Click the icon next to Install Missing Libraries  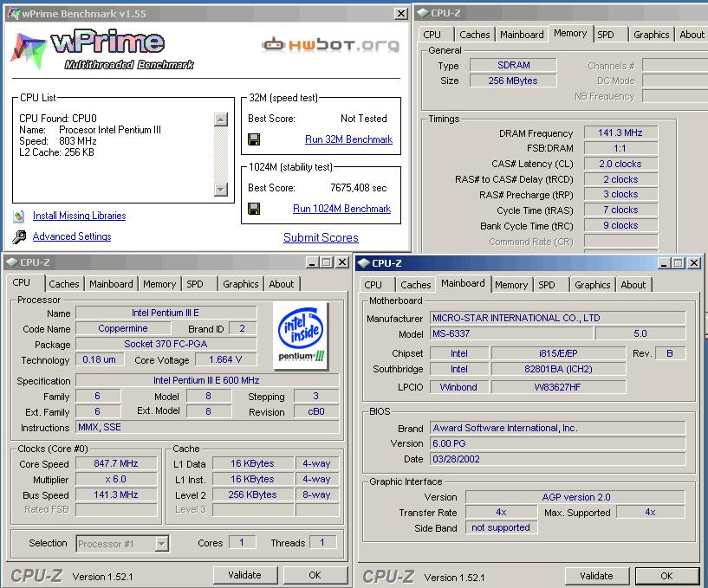(x=19, y=216)
